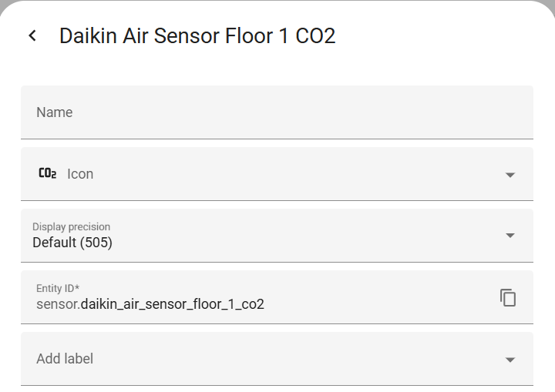Click the Icon placeholder text
Image resolution: width=555 pixels, height=392 pixels.
click(x=80, y=174)
